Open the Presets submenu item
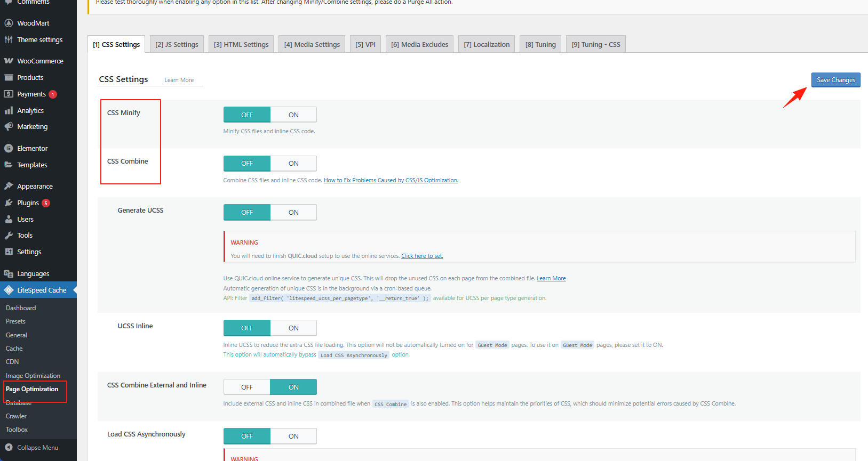Viewport: 868px width, 461px height. pos(15,321)
